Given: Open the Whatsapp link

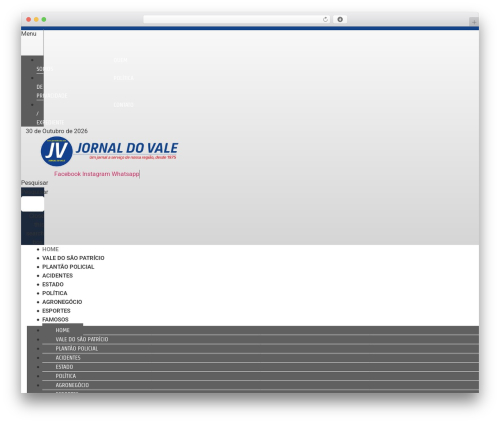Looking at the screenshot, I should coord(125,174).
